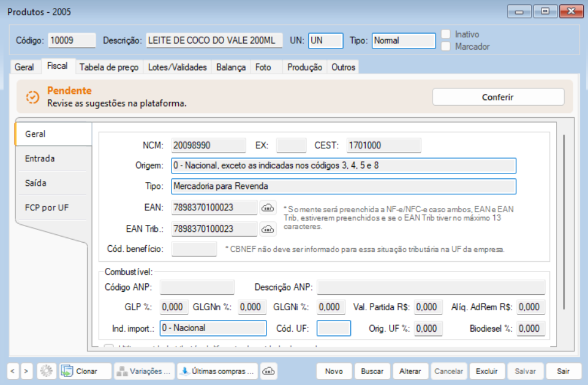The height and width of the screenshot is (385, 588).
Task: Click the orange Pendente status text
Action: click(x=69, y=91)
